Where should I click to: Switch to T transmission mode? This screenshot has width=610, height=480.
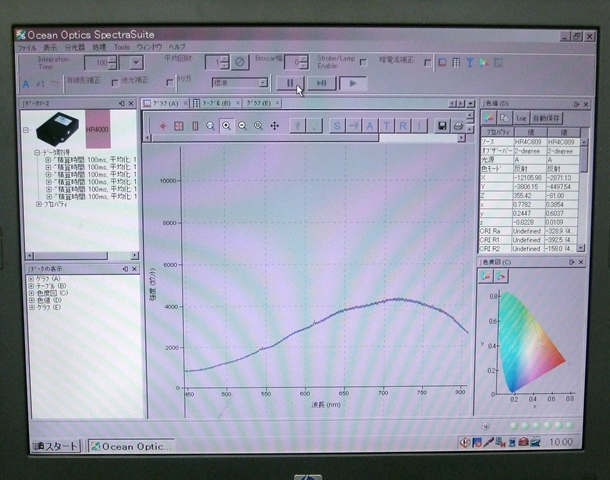[x=386, y=126]
